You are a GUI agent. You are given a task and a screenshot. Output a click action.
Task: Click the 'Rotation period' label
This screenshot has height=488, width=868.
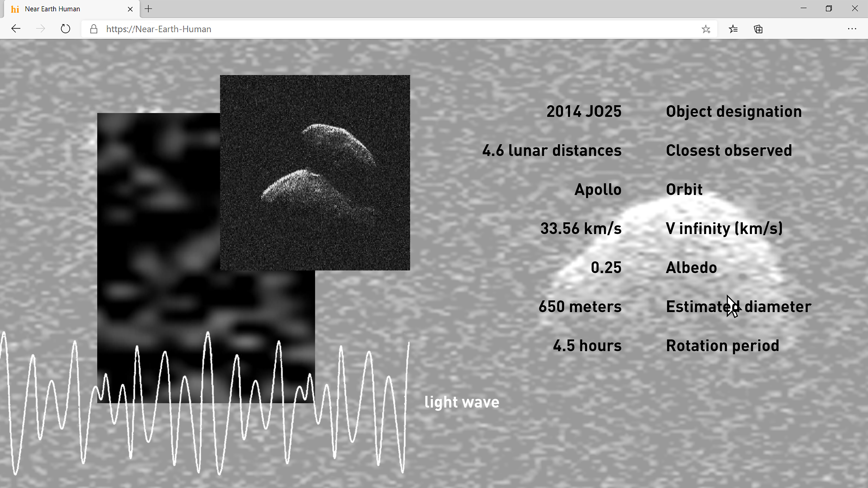(x=722, y=346)
